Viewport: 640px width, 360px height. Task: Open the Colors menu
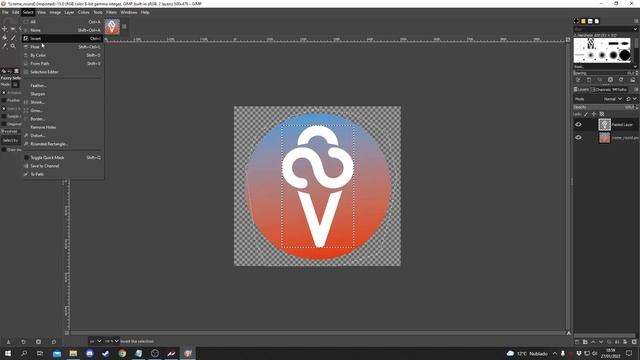click(x=84, y=12)
